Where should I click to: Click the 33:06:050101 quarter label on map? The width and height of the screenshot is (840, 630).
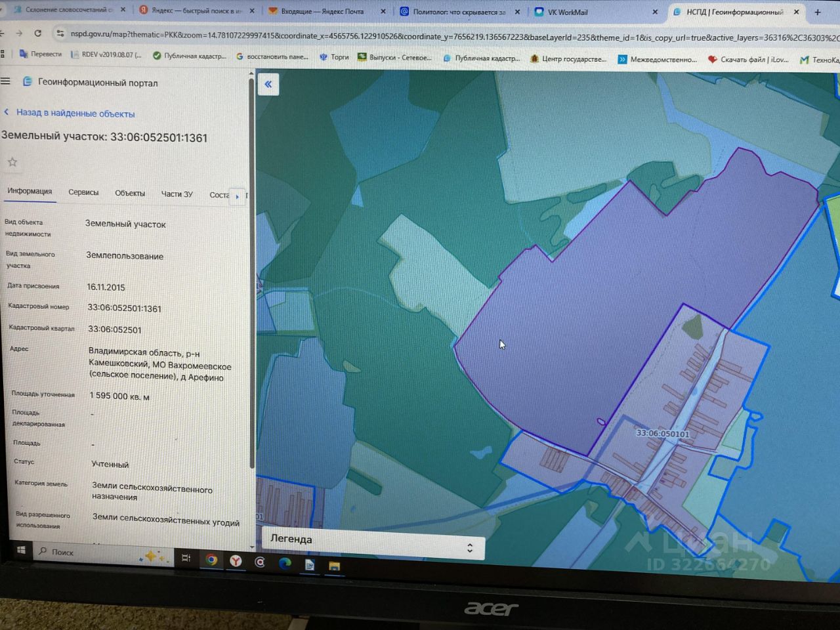[x=663, y=433]
